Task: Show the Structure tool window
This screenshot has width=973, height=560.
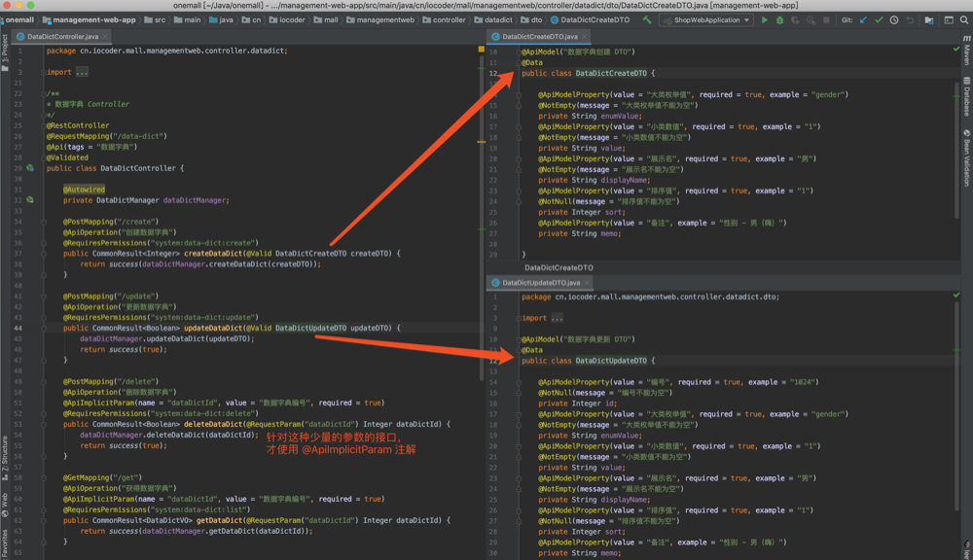Action: click(6, 453)
